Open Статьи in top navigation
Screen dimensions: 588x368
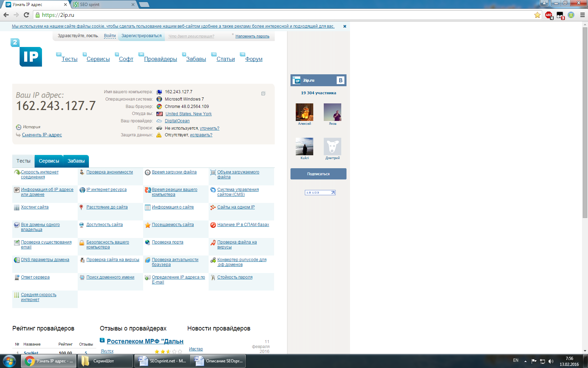[226, 59]
